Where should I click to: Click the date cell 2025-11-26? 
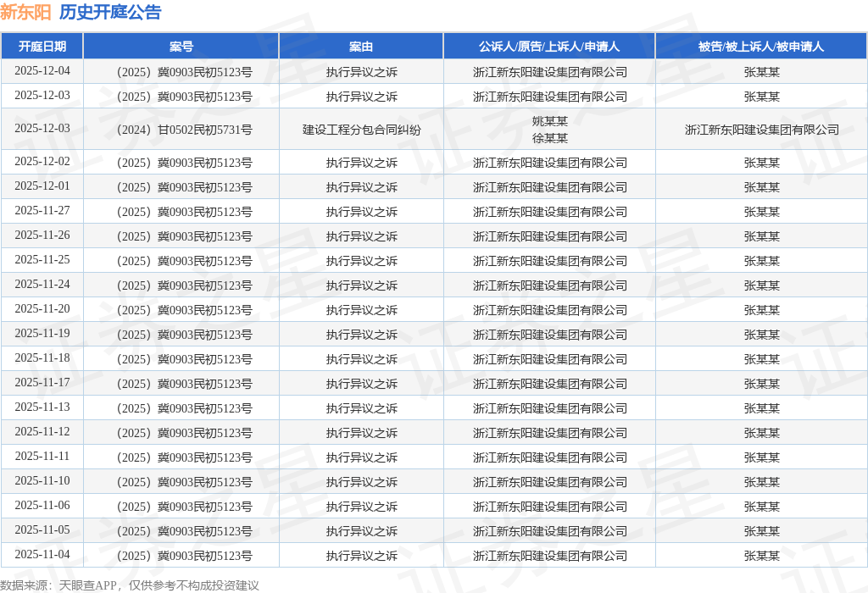42,236
